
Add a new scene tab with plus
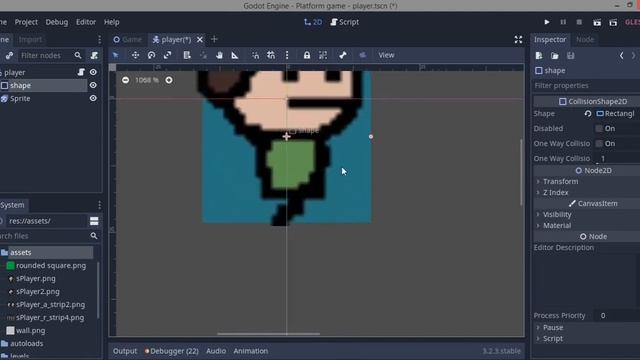[214, 40]
